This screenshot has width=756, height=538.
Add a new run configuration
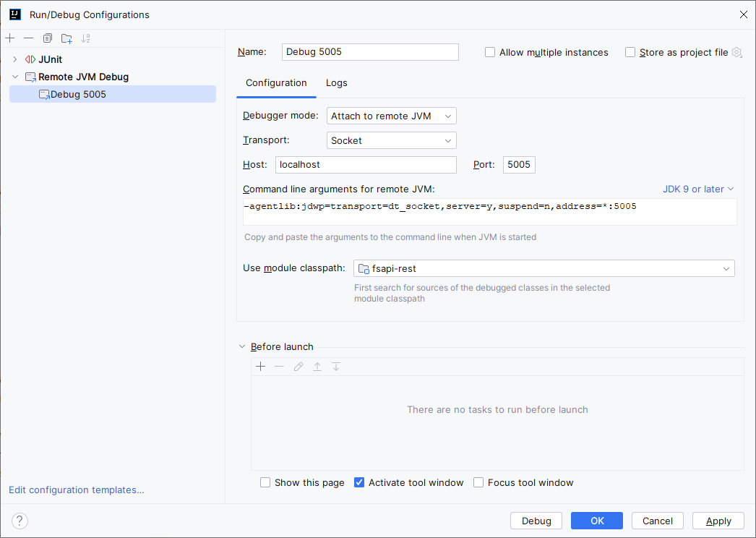[x=9, y=38]
